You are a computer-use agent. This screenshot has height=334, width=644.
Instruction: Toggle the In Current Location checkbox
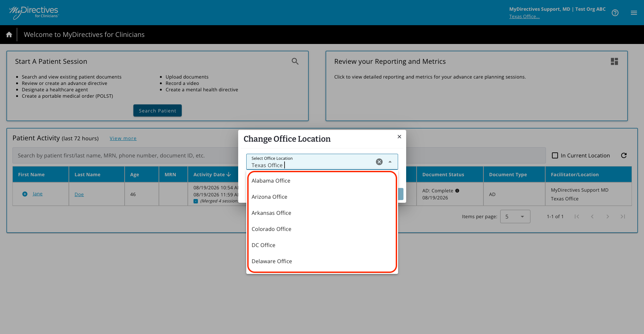(x=555, y=155)
